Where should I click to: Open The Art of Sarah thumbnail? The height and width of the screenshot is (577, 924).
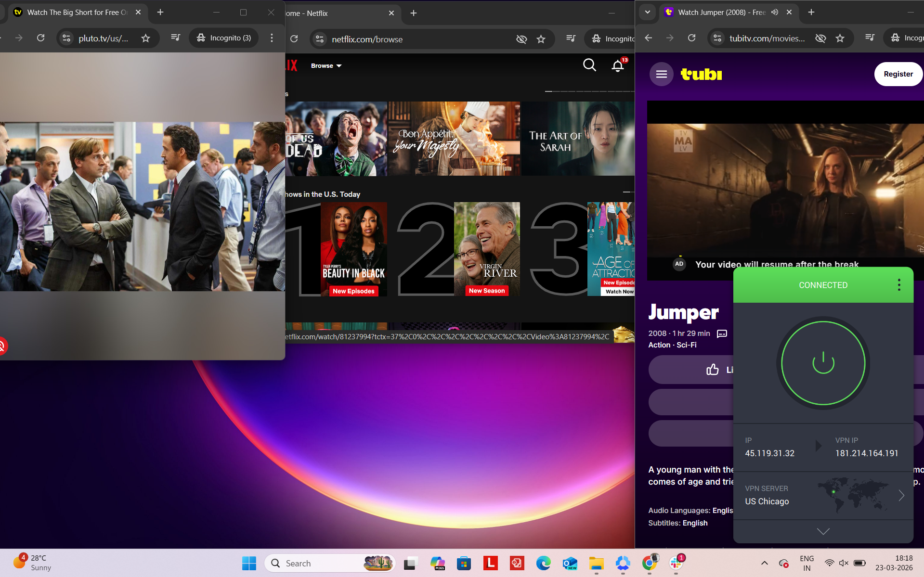578,139
